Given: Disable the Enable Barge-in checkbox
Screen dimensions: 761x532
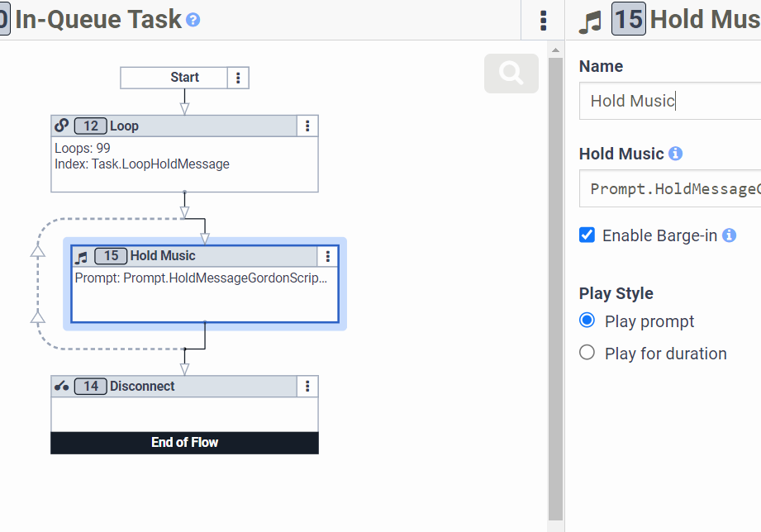Looking at the screenshot, I should click(x=587, y=235).
